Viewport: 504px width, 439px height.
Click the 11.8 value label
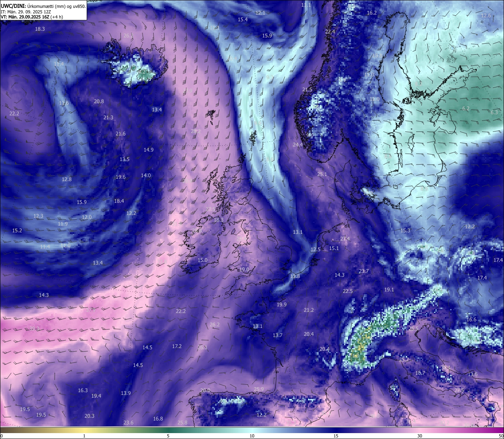[295, 276]
